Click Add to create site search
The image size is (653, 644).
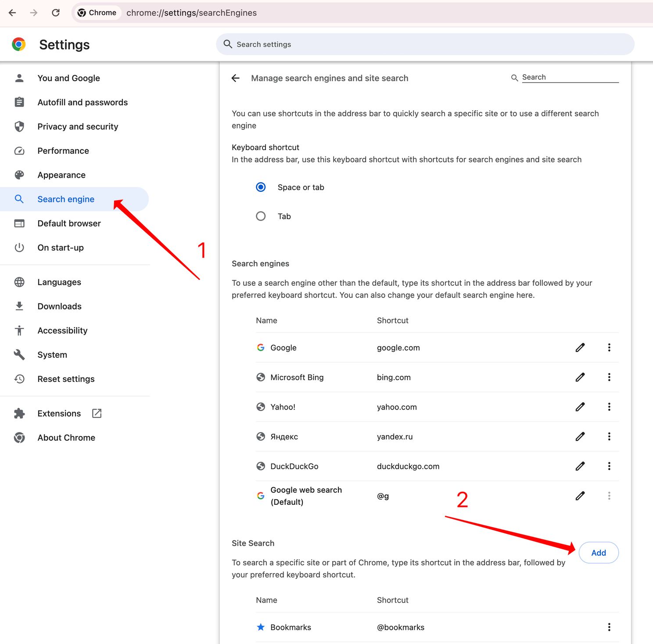[599, 553]
